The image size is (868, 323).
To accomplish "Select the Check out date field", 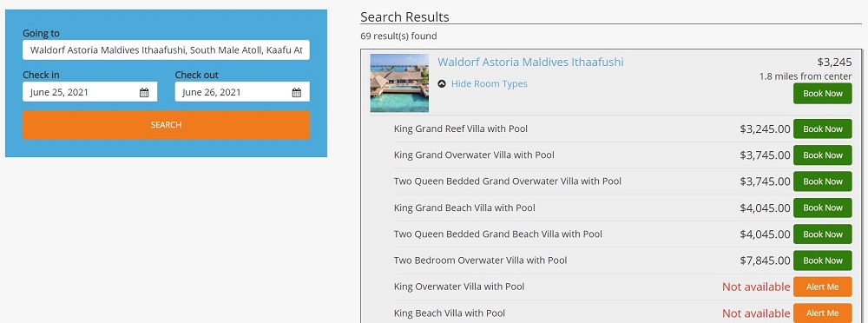I will [242, 92].
